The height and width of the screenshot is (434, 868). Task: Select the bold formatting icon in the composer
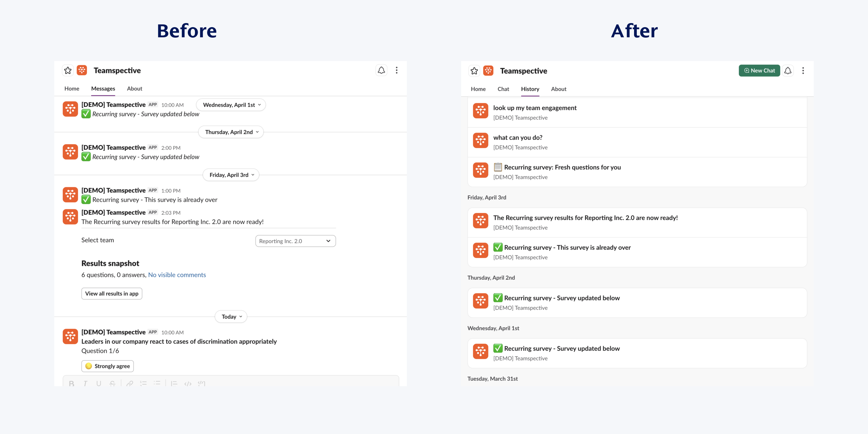coord(71,383)
